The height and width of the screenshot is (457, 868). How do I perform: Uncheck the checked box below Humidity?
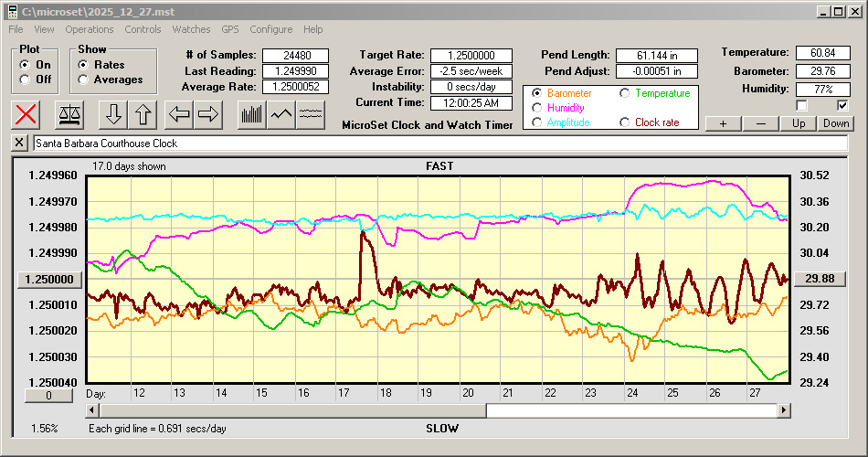842,106
